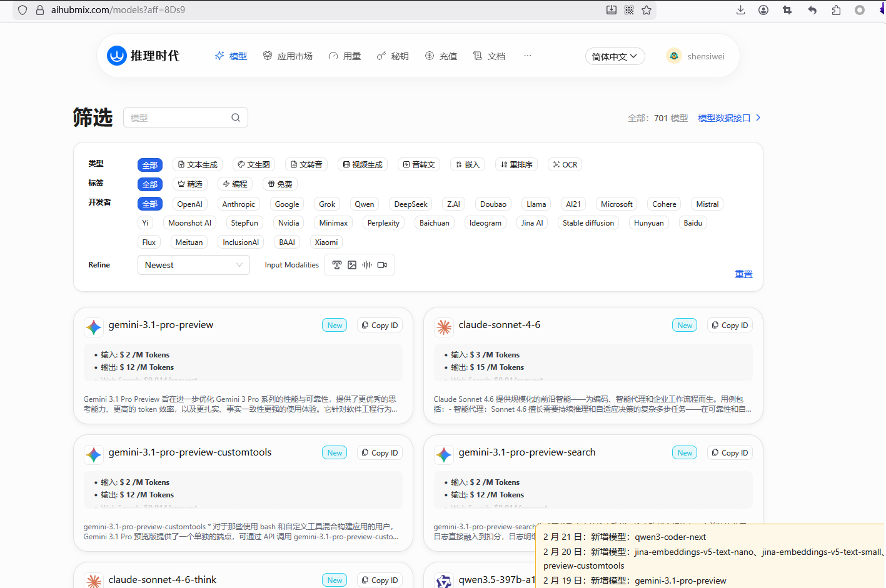Click the 推理时代 logo icon
Image resolution: width=886 pixels, height=588 pixels.
117,56
